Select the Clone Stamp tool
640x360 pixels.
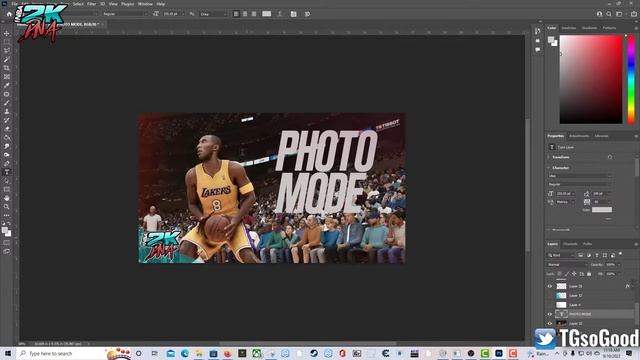[7, 111]
